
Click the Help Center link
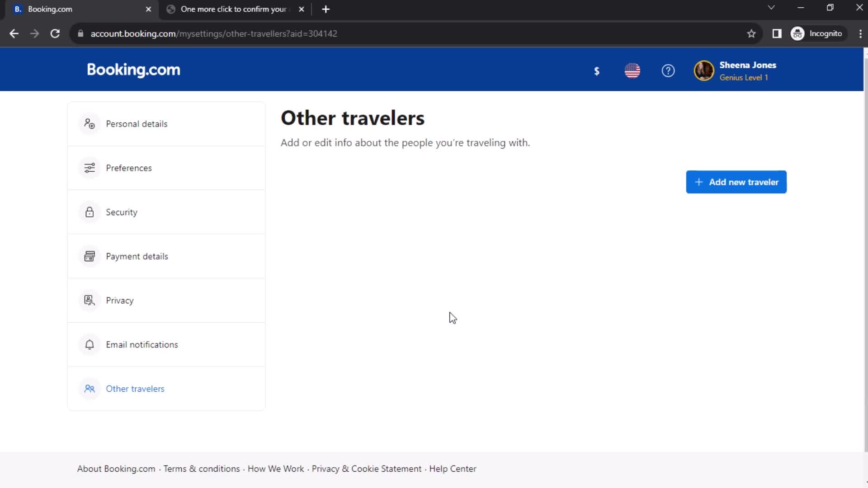pyautogui.click(x=453, y=468)
